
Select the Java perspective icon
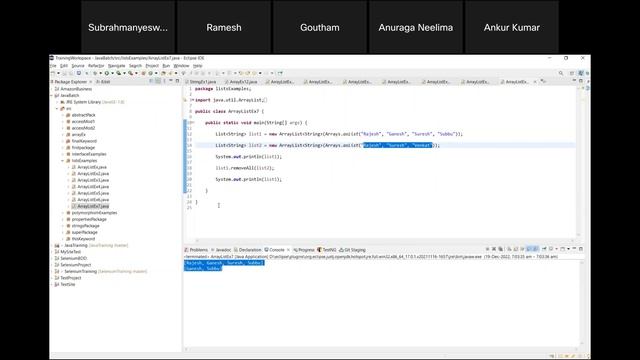[580, 73]
